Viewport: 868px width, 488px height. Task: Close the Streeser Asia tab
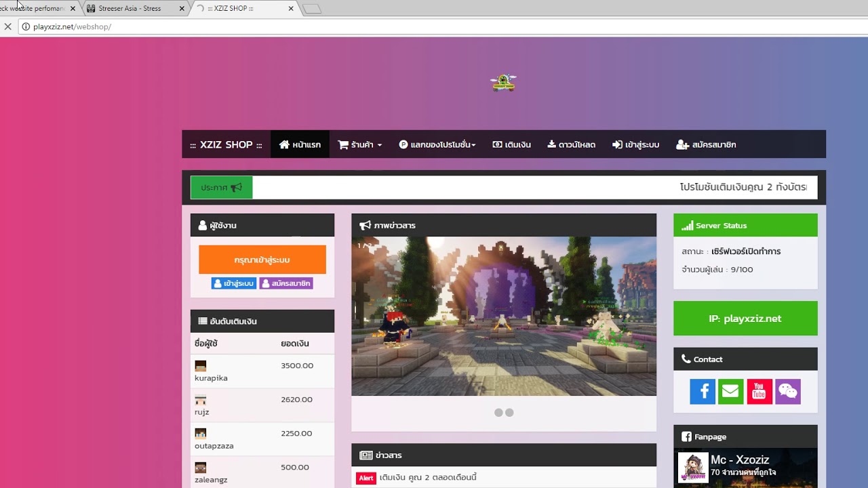click(182, 9)
